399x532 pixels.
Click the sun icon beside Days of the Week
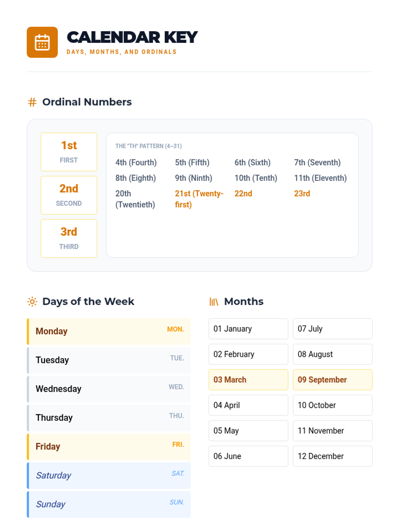pyautogui.click(x=32, y=302)
